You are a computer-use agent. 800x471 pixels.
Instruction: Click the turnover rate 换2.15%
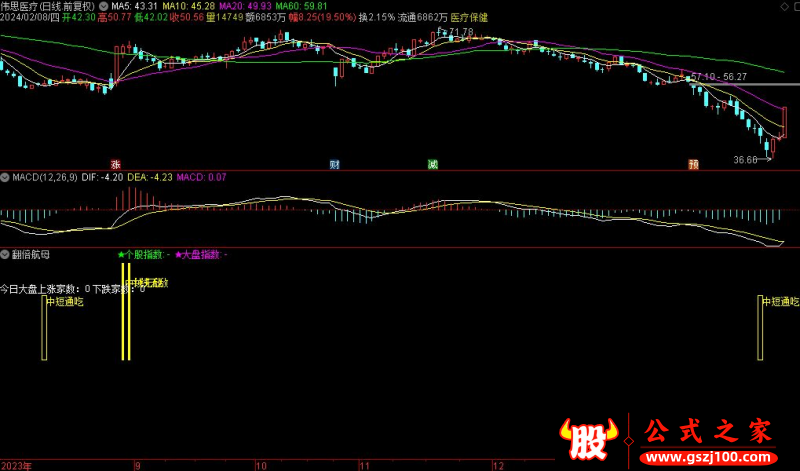pyautogui.click(x=377, y=17)
